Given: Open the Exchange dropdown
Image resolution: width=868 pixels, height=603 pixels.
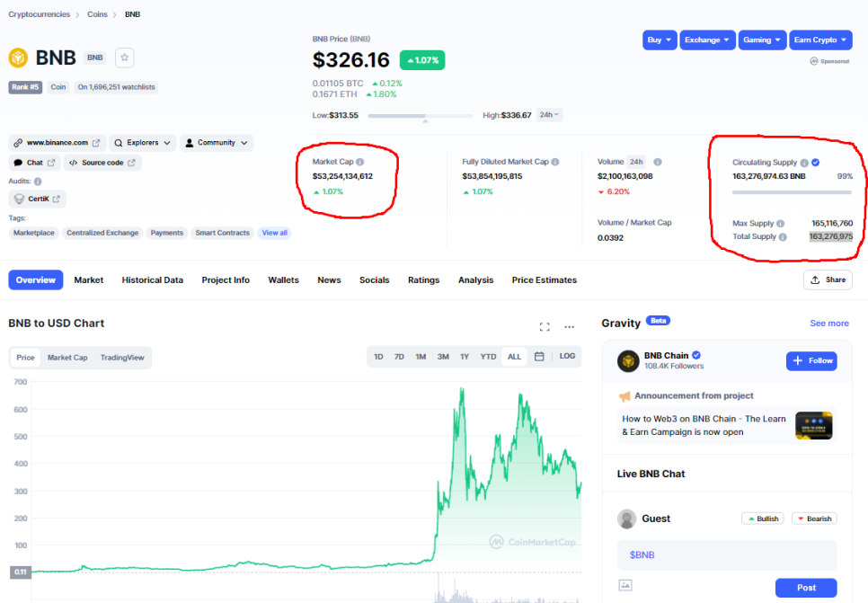Looking at the screenshot, I should pos(707,40).
